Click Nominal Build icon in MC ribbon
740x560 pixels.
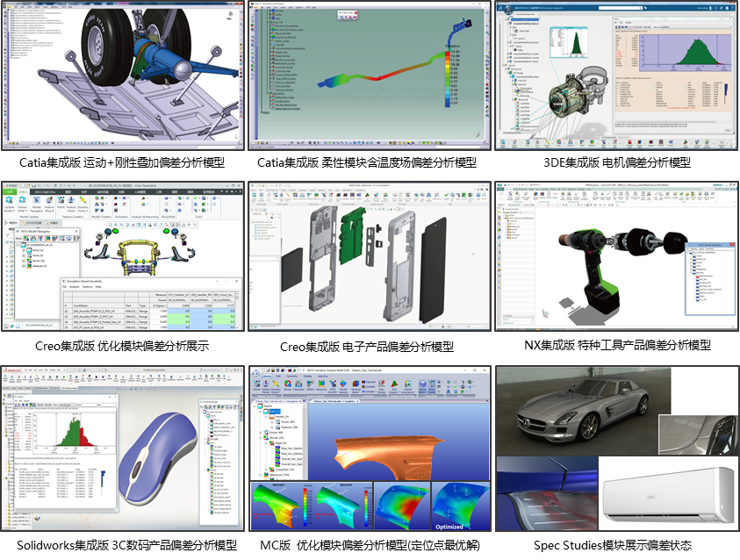point(356,386)
